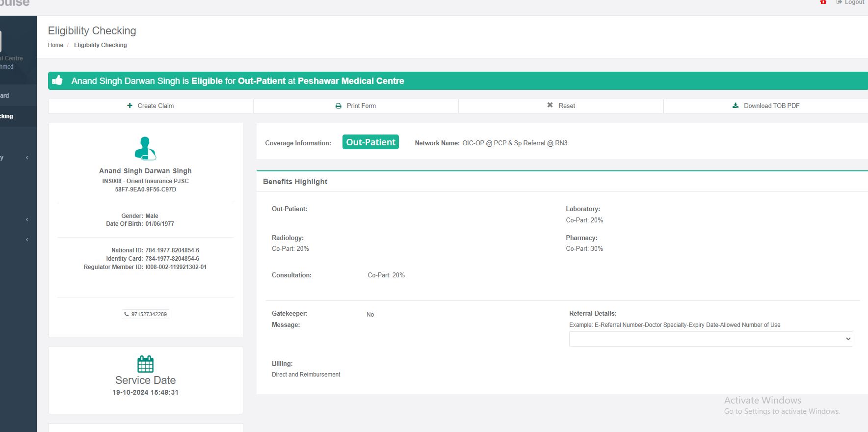Screen dimensions: 868x432
Task: Click the green Out-Patient coverage badge
Action: click(x=370, y=142)
